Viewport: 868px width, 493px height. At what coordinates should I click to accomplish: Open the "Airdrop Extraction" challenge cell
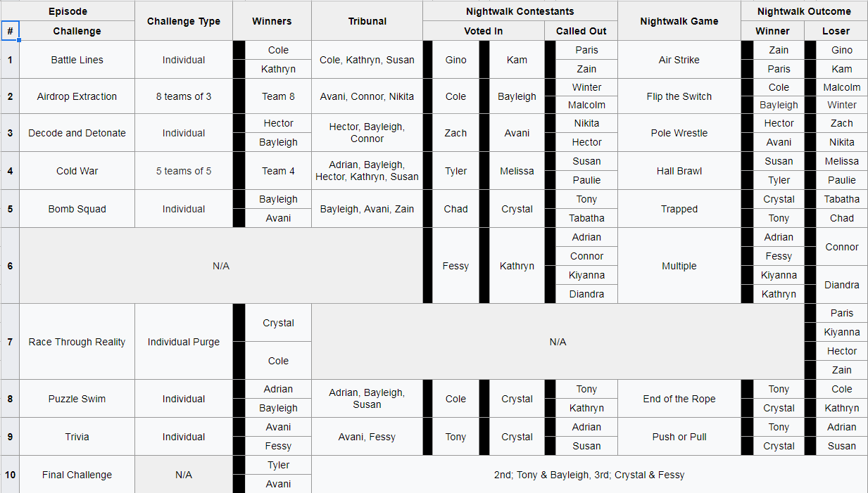pos(77,96)
